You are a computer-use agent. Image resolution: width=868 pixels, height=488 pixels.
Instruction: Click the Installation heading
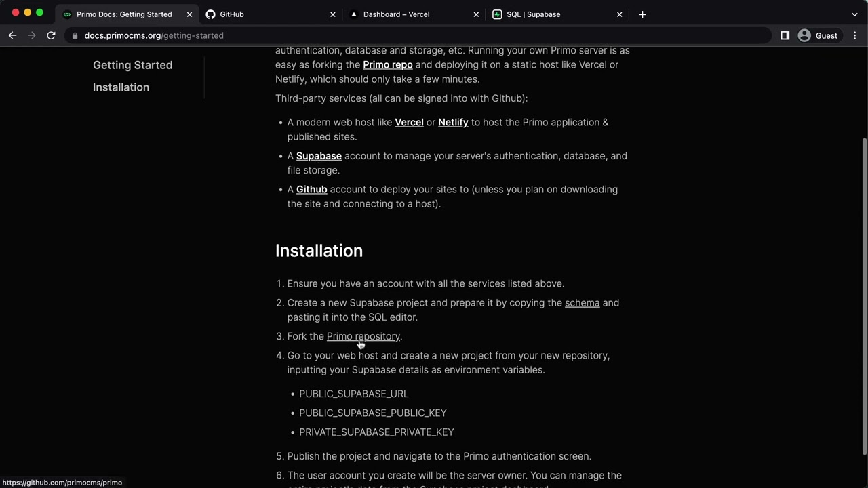point(319,251)
